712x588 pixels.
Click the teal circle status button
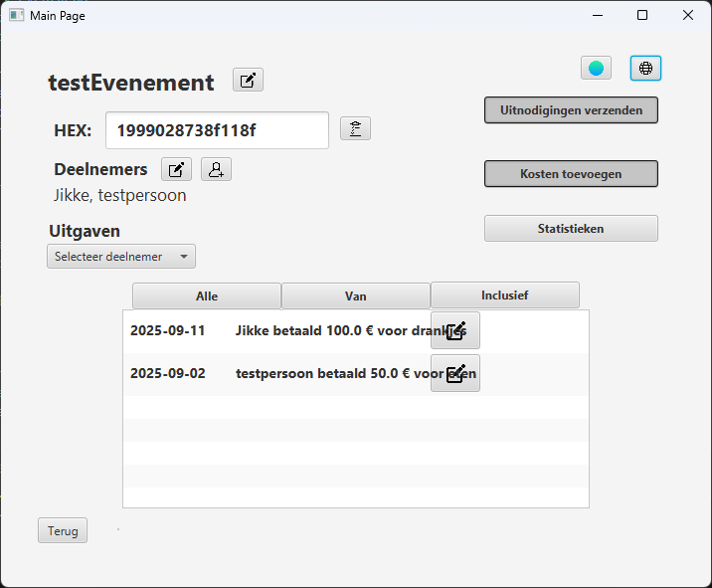(596, 68)
